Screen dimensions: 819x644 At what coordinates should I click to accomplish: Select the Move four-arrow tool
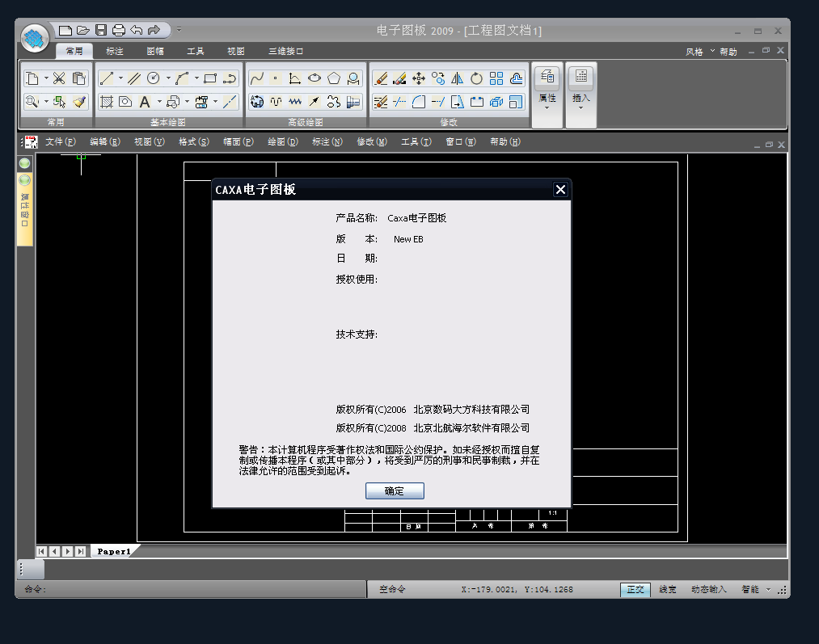pyautogui.click(x=418, y=78)
